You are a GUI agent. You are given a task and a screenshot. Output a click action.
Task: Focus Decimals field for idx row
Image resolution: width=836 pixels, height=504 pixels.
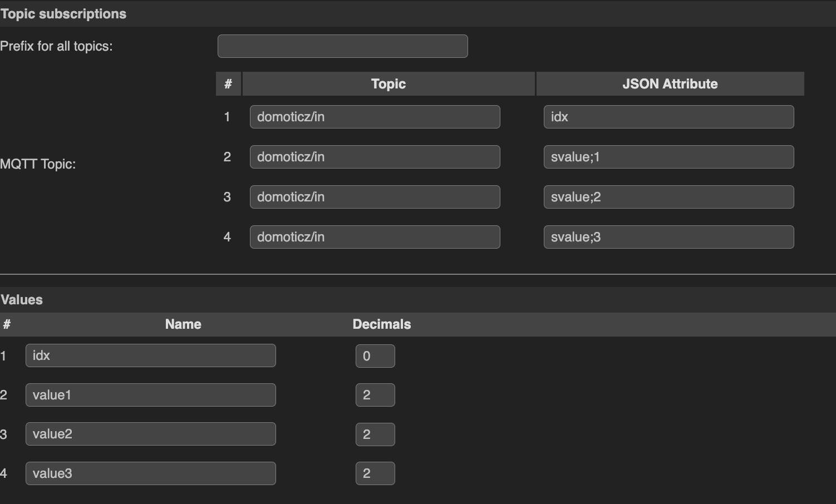point(375,356)
